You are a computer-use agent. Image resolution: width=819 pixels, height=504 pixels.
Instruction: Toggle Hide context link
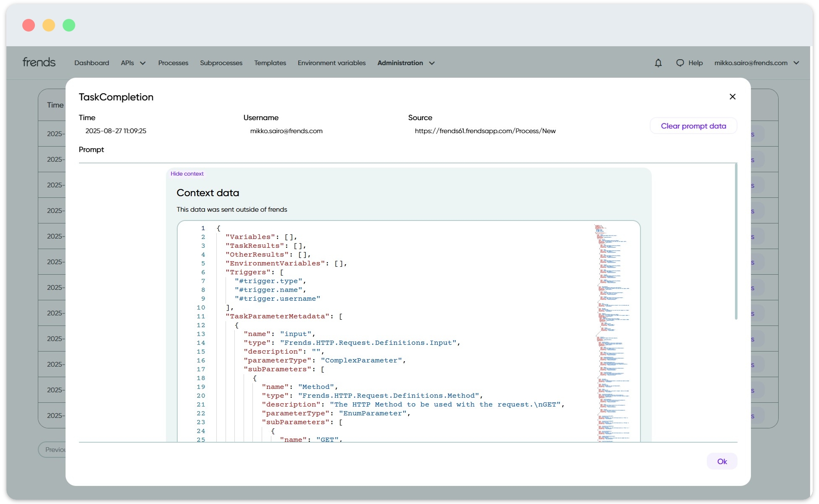[187, 173]
